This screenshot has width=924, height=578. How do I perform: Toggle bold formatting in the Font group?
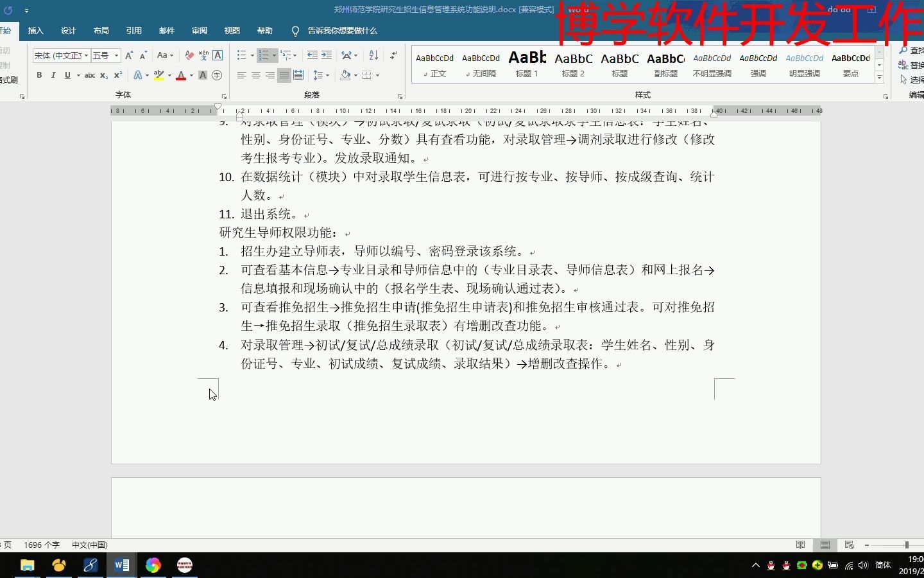tap(38, 75)
